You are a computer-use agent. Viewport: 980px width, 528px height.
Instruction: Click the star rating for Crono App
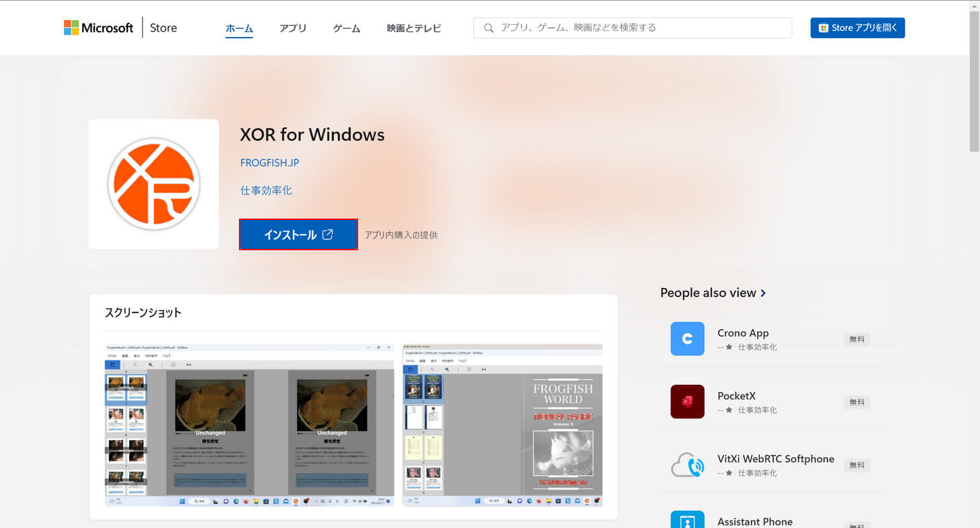point(725,347)
